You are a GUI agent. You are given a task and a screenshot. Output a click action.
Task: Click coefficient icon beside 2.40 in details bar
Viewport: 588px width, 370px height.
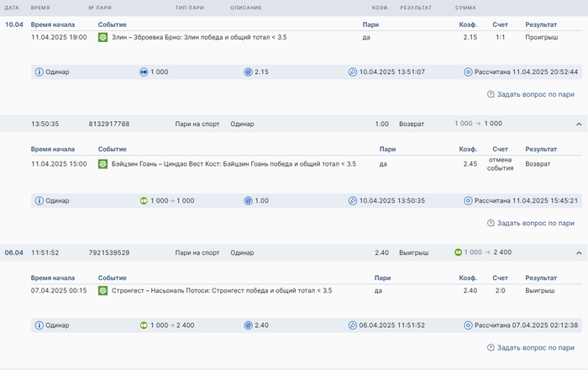(248, 325)
